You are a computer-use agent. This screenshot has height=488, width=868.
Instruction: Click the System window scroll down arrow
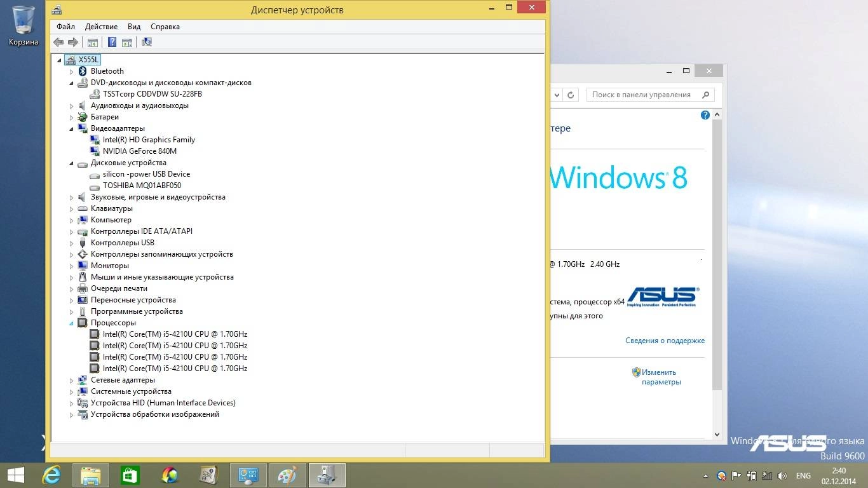(717, 435)
